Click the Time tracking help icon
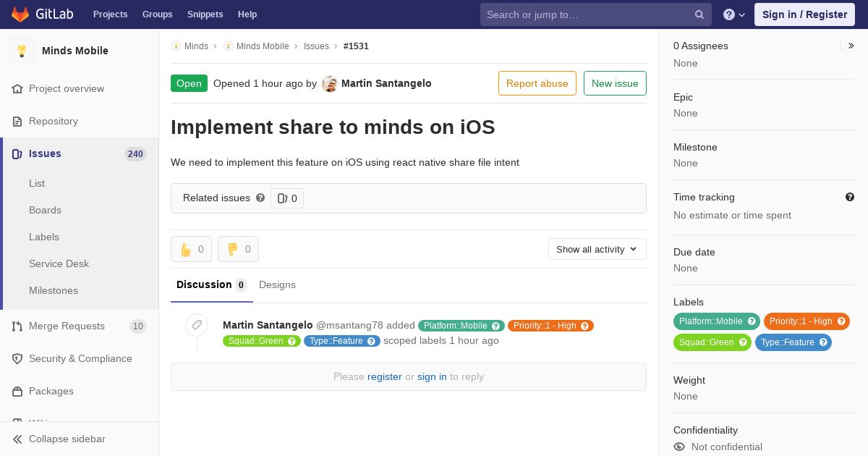This screenshot has height=456, width=868. pos(850,197)
